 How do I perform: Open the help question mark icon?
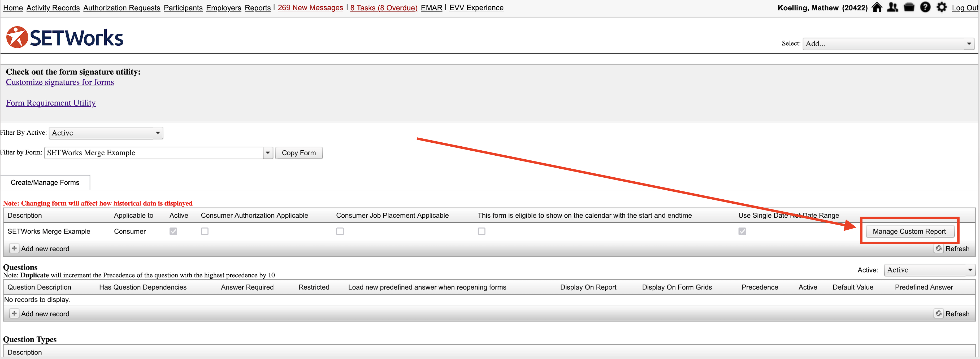(925, 7)
